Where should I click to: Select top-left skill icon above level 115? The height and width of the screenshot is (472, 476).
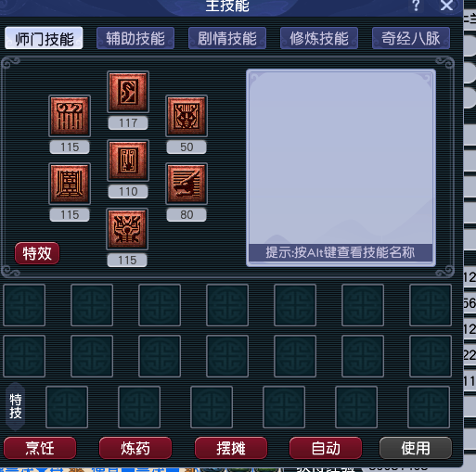click(70, 116)
